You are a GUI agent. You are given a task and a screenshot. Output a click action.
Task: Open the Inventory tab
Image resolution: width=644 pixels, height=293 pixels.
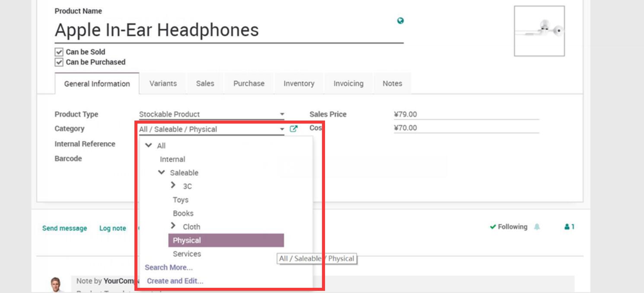299,84
